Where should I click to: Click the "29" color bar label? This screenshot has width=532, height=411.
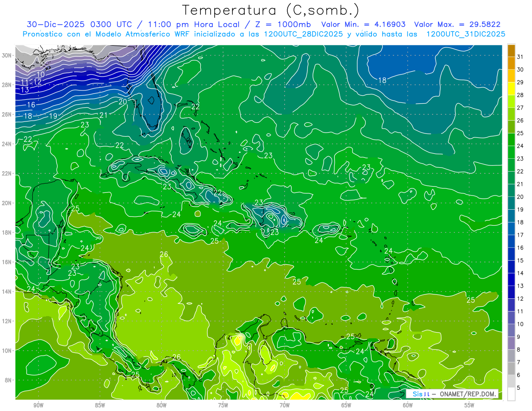(x=520, y=82)
